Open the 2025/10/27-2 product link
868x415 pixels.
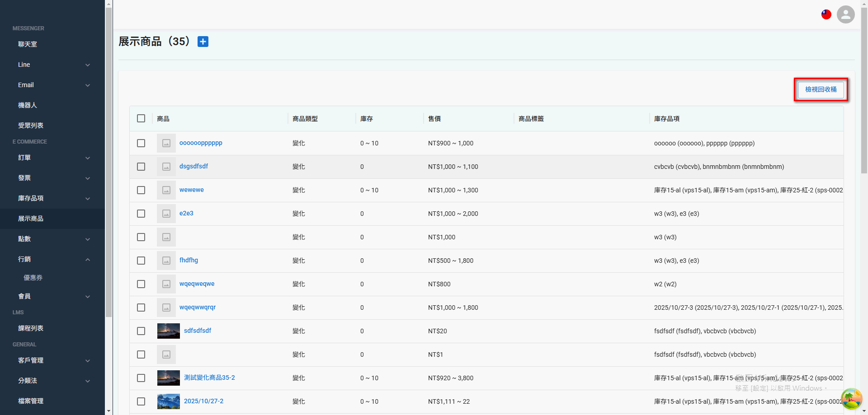(203, 401)
